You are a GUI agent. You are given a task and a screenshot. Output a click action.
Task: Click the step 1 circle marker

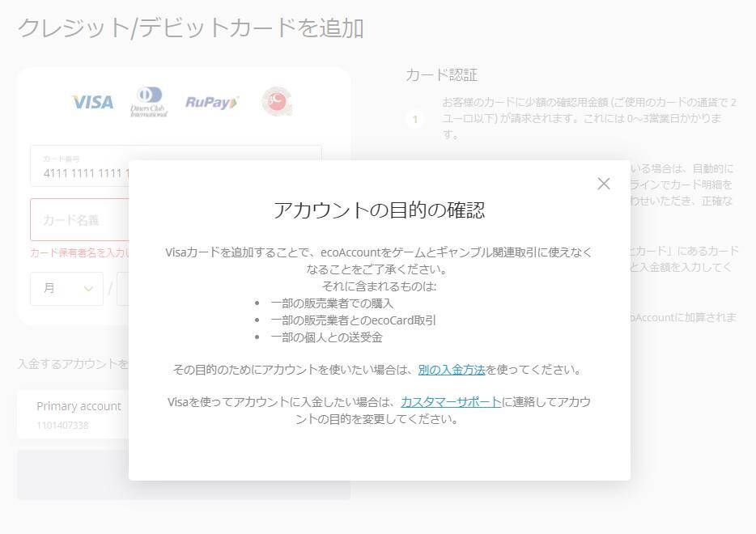click(415, 119)
